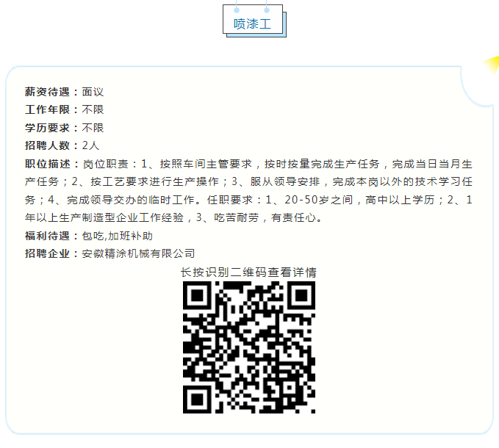Click the 薪资待遇 label
This screenshot has height=448, width=499.
tap(47, 92)
